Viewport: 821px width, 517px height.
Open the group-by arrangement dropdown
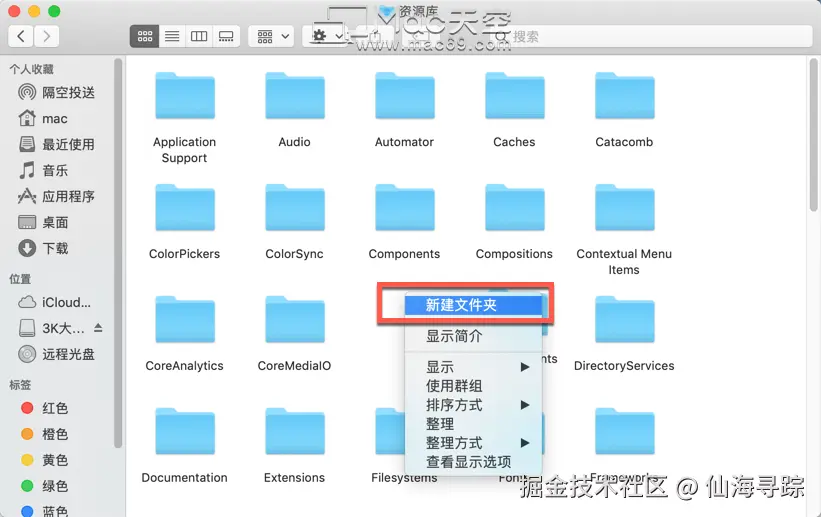[271, 36]
